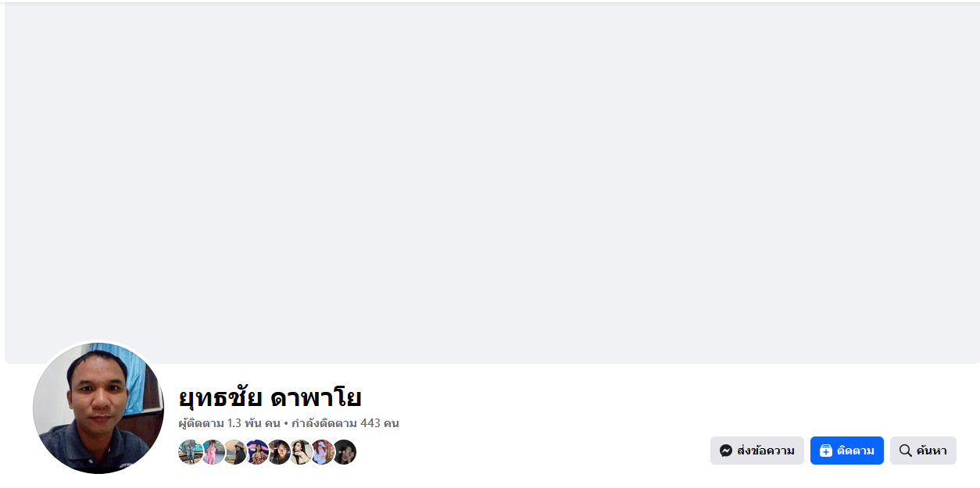Open the second follower avatar with pink outfit
Screen dimensions: 980x488
click(x=212, y=452)
